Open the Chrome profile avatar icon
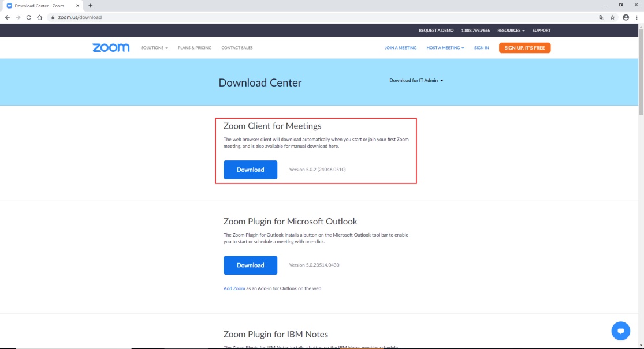This screenshot has width=644, height=349. [x=626, y=17]
